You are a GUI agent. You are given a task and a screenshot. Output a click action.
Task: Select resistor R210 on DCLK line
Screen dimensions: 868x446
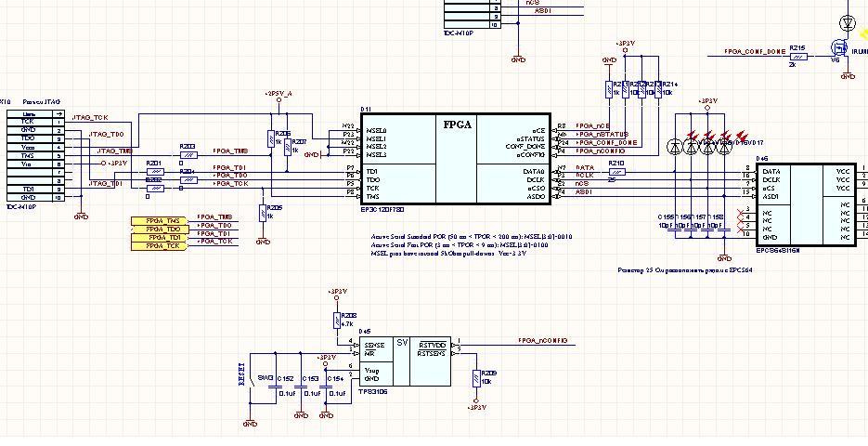[616, 172]
